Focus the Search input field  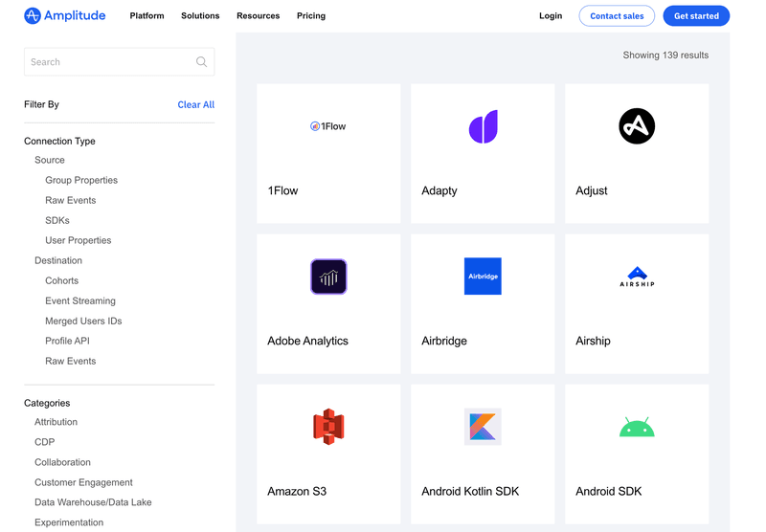pos(119,61)
